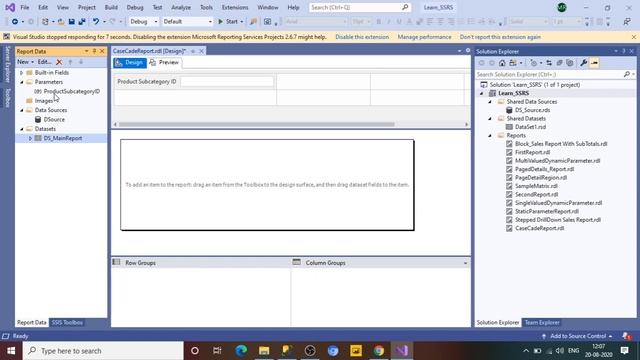Click the Undo arrow icon
This screenshot has width=640, height=360.
[x=96, y=22]
